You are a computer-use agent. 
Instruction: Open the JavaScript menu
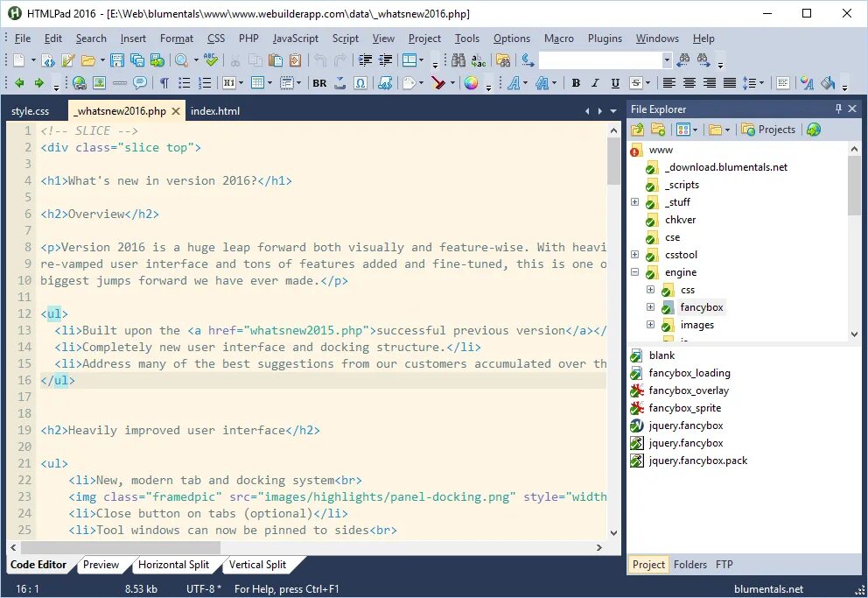pyautogui.click(x=295, y=39)
